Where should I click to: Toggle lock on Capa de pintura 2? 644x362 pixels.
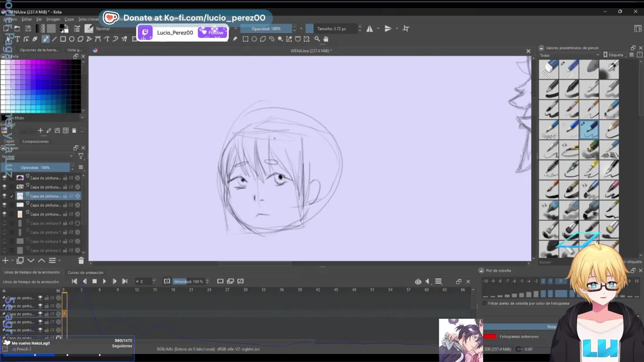tap(65, 250)
